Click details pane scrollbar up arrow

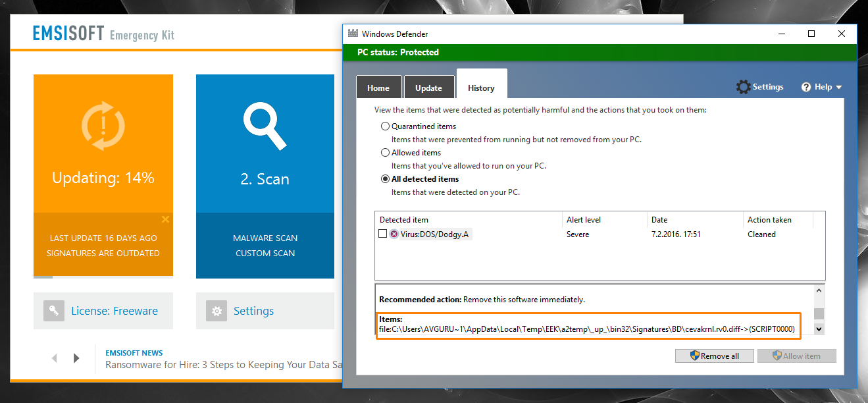pyautogui.click(x=819, y=290)
